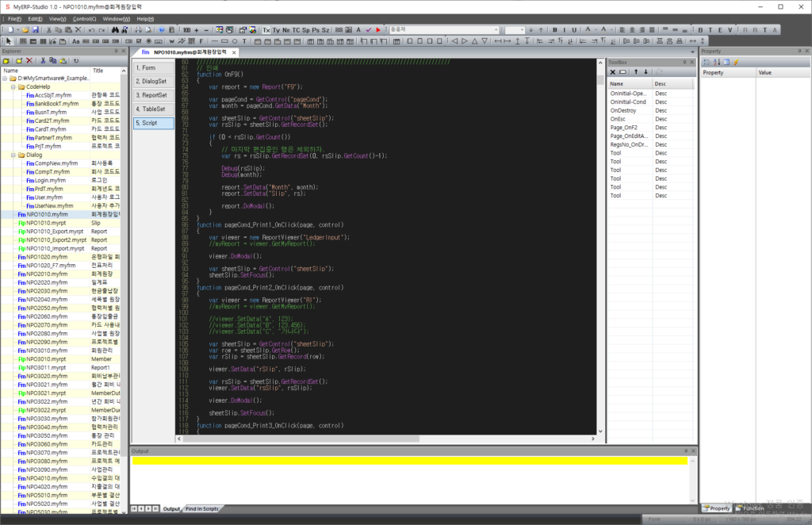Click the zoom in plus icon
Screen dimensions: 812x525
point(197,30)
